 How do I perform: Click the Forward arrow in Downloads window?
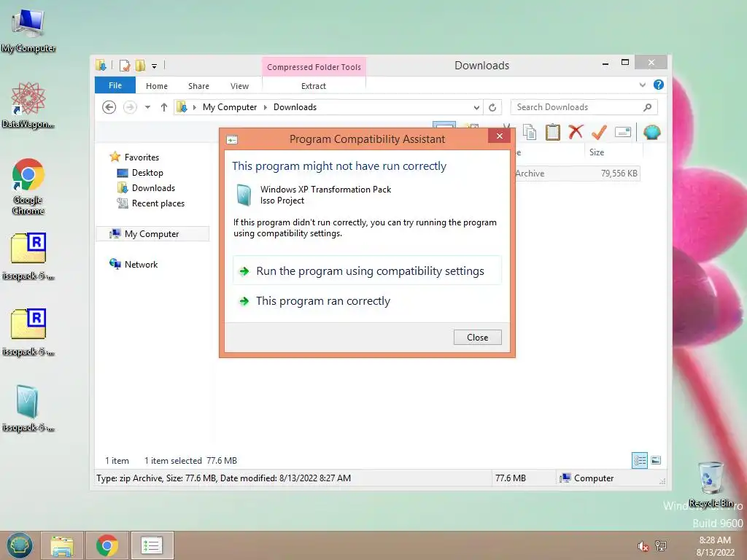tap(130, 107)
